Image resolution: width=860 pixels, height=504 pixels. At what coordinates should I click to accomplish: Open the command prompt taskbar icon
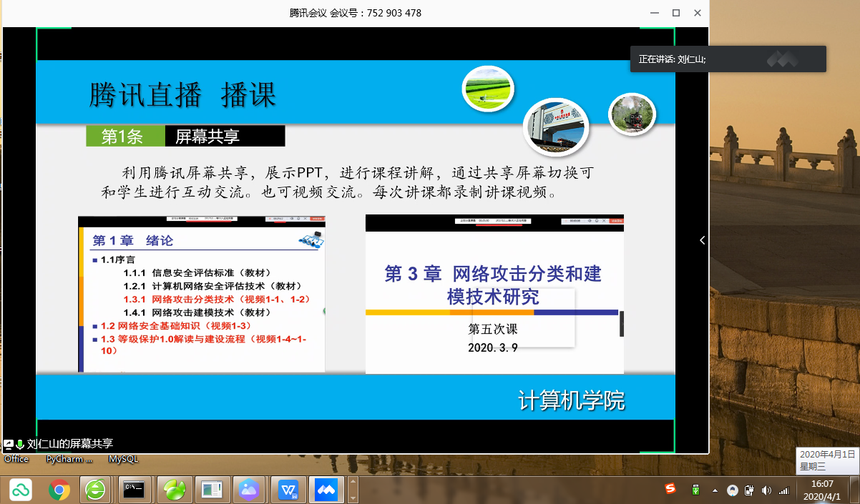click(134, 490)
